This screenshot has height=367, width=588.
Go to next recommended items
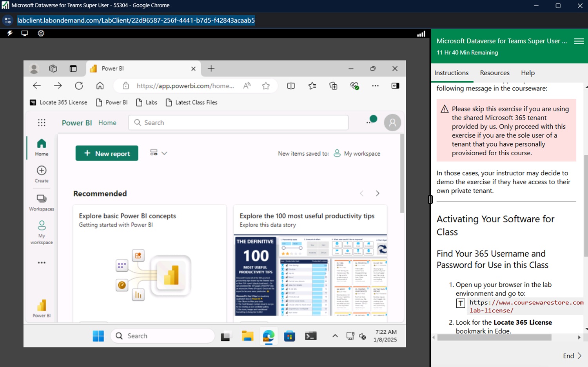(x=377, y=193)
